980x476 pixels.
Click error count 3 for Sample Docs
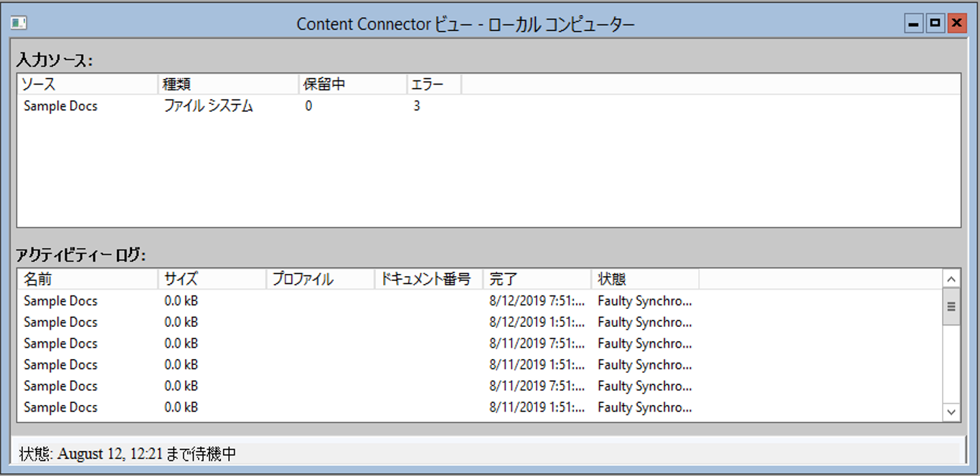[x=417, y=106]
